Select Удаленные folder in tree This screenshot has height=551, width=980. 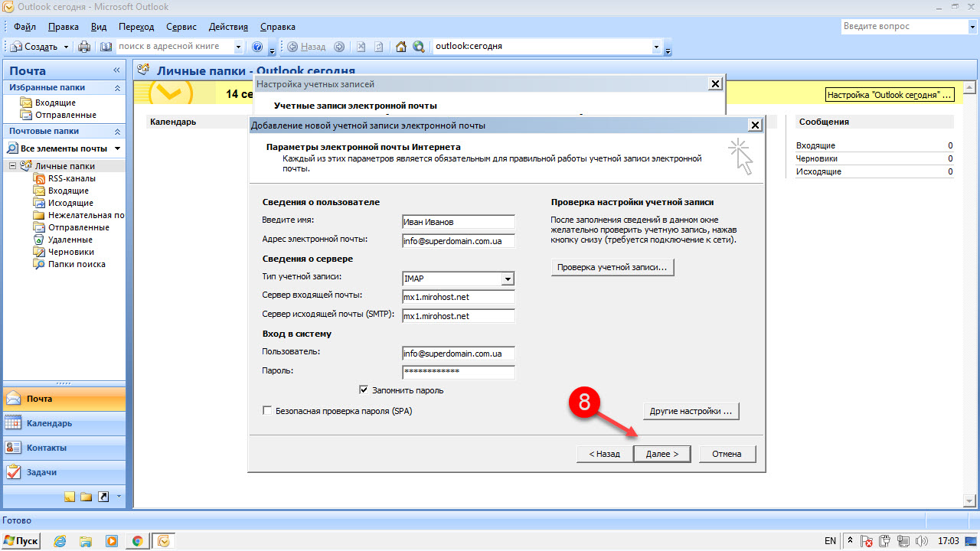(70, 240)
